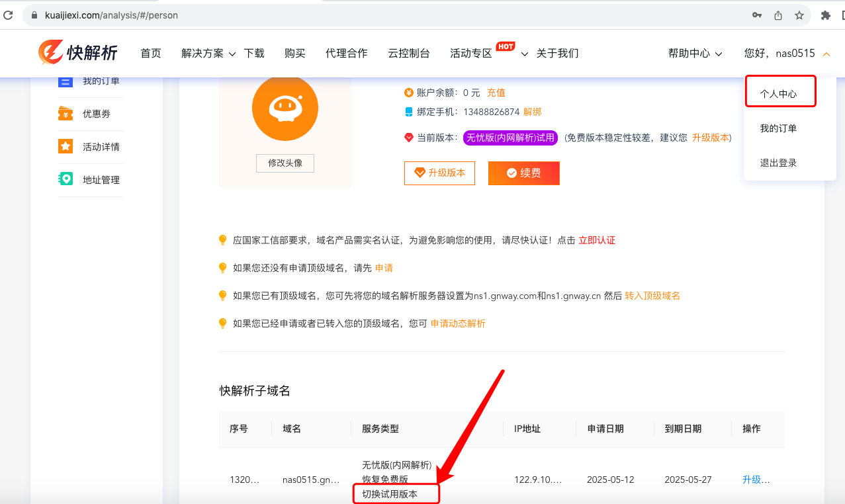Click the 到期日期 column header

[x=683, y=429]
